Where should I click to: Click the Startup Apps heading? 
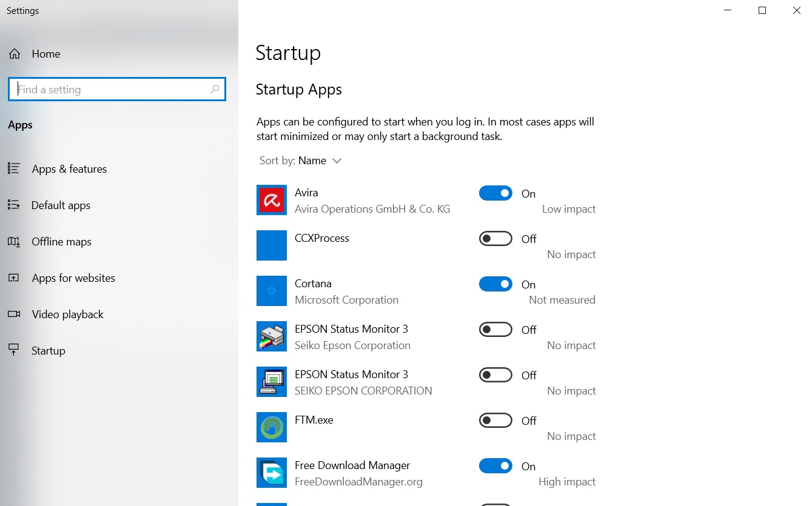299,90
